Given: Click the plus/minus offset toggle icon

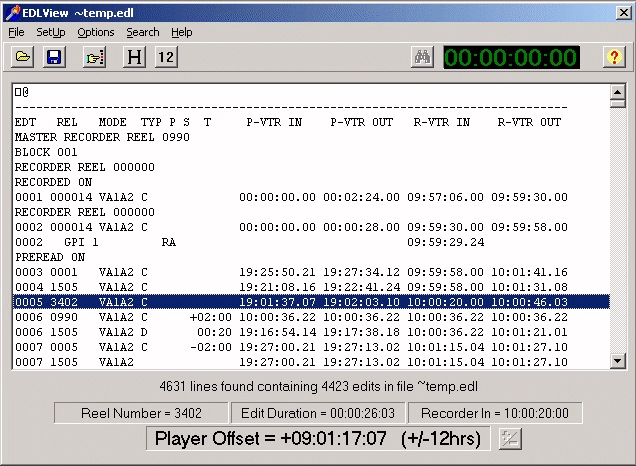Looking at the screenshot, I should coord(510,438).
